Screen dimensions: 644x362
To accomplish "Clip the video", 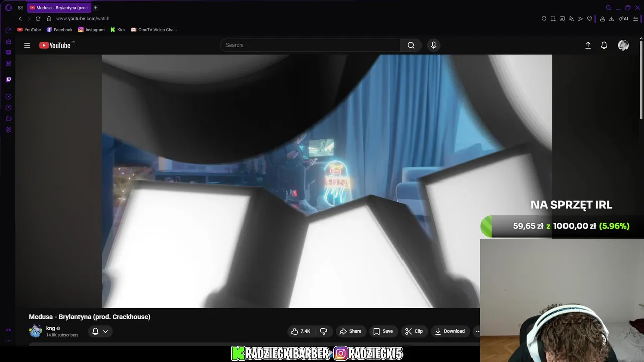I will pyautogui.click(x=414, y=331).
